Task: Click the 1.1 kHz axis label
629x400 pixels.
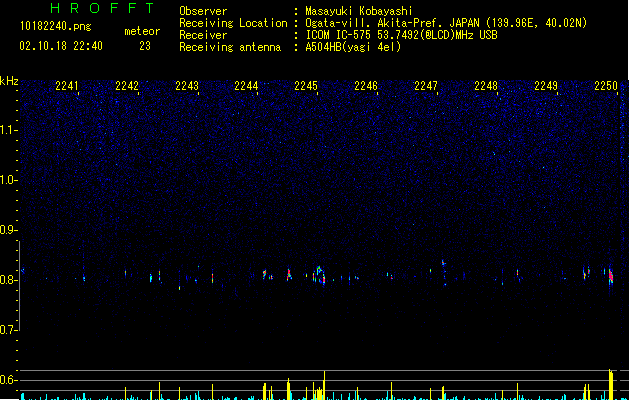Action: pos(8,130)
